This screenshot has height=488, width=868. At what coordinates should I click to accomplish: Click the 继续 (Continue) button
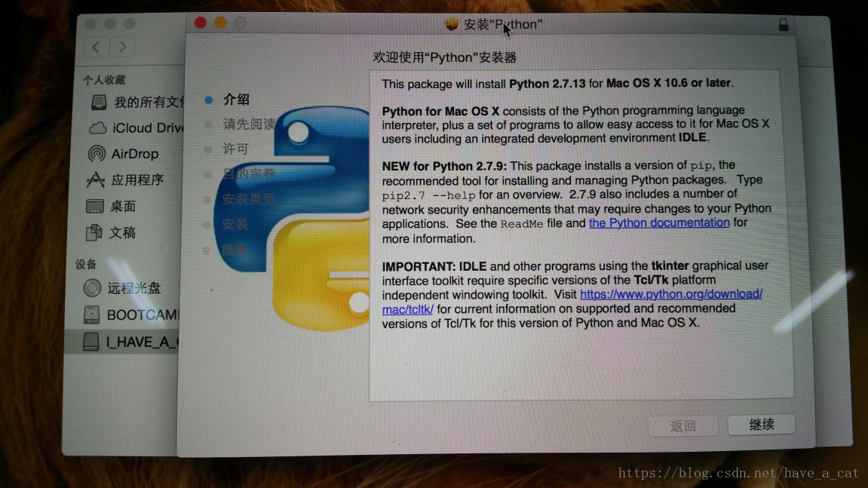tap(761, 425)
